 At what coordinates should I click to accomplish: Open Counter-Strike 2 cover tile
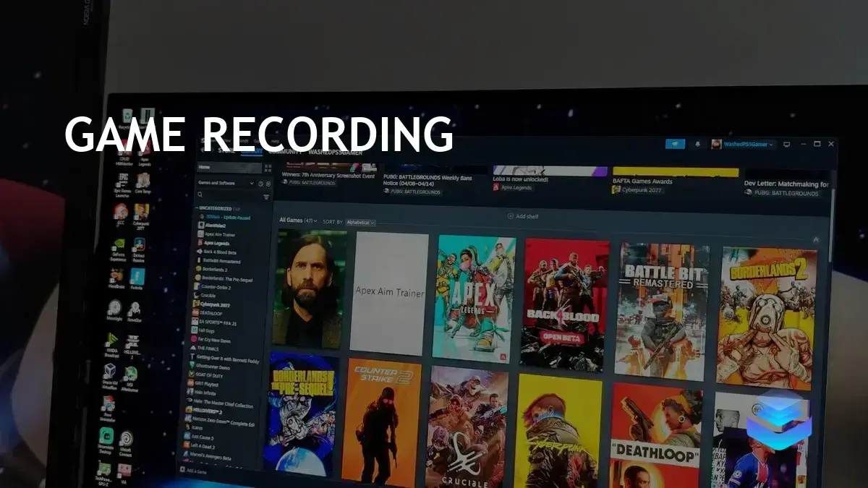click(380, 421)
